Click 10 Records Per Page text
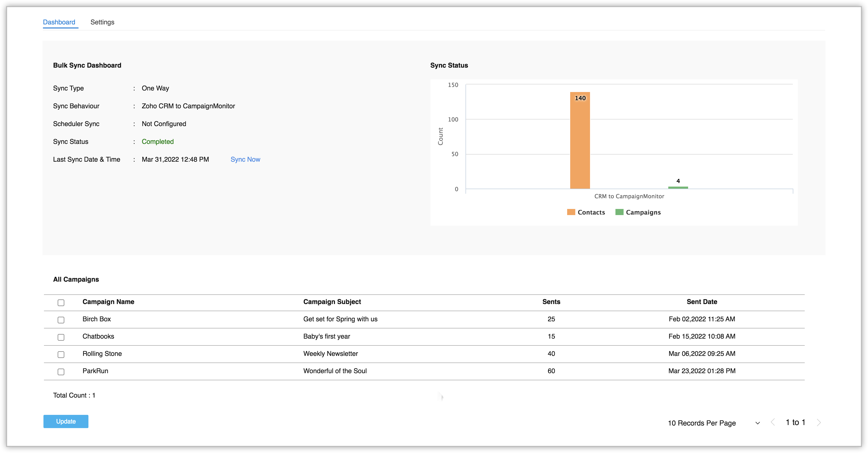The image size is (868, 453). pyautogui.click(x=702, y=423)
